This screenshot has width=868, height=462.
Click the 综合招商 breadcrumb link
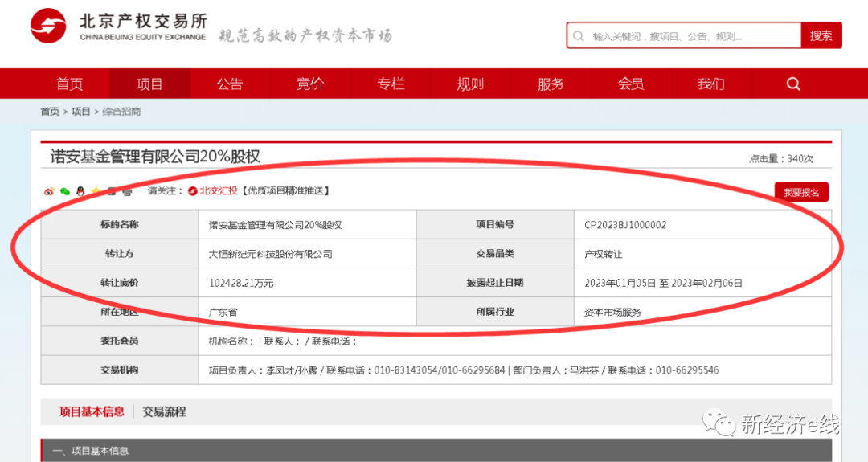(121, 112)
